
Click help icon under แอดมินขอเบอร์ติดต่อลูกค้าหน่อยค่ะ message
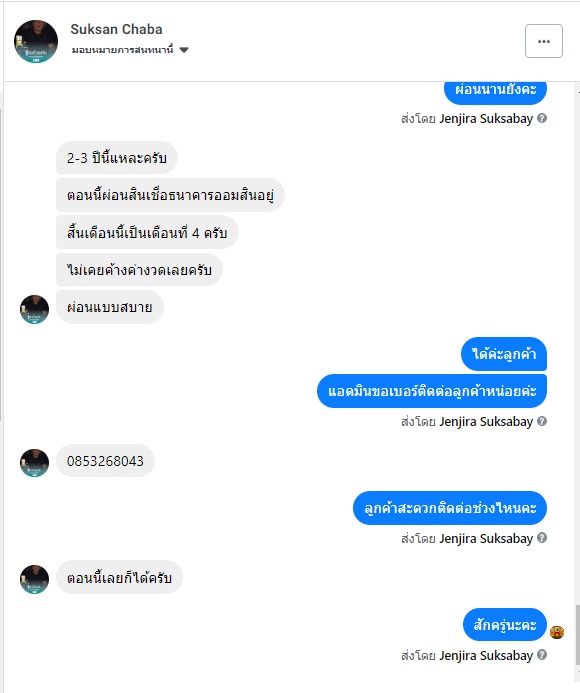click(542, 421)
